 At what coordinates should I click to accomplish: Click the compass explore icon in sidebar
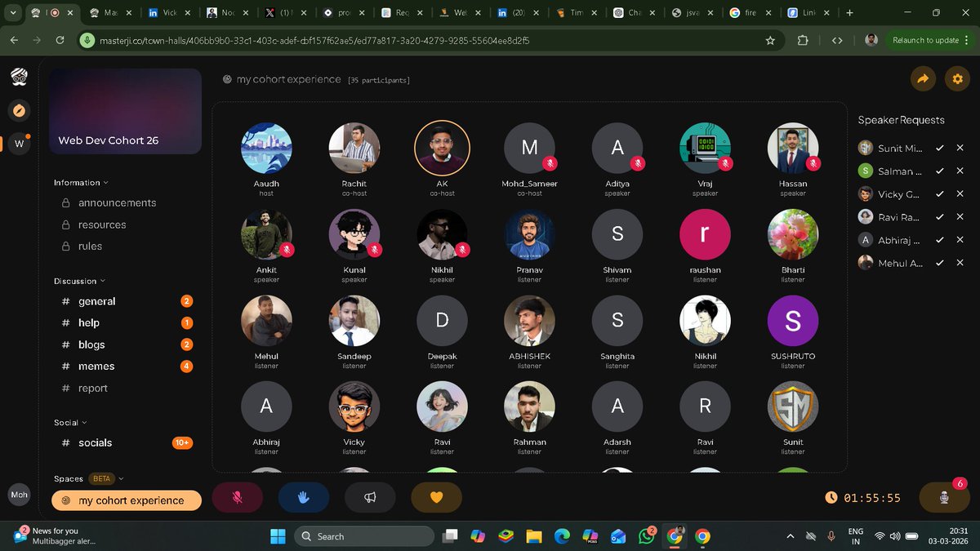(20, 110)
